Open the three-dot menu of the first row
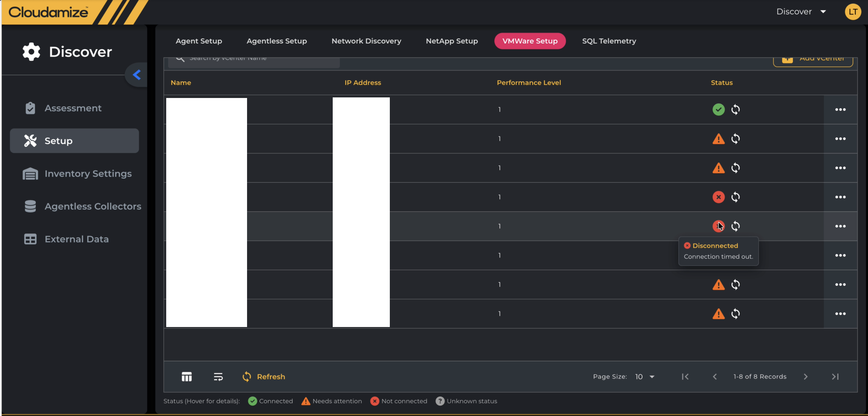The image size is (868, 416). click(840, 110)
